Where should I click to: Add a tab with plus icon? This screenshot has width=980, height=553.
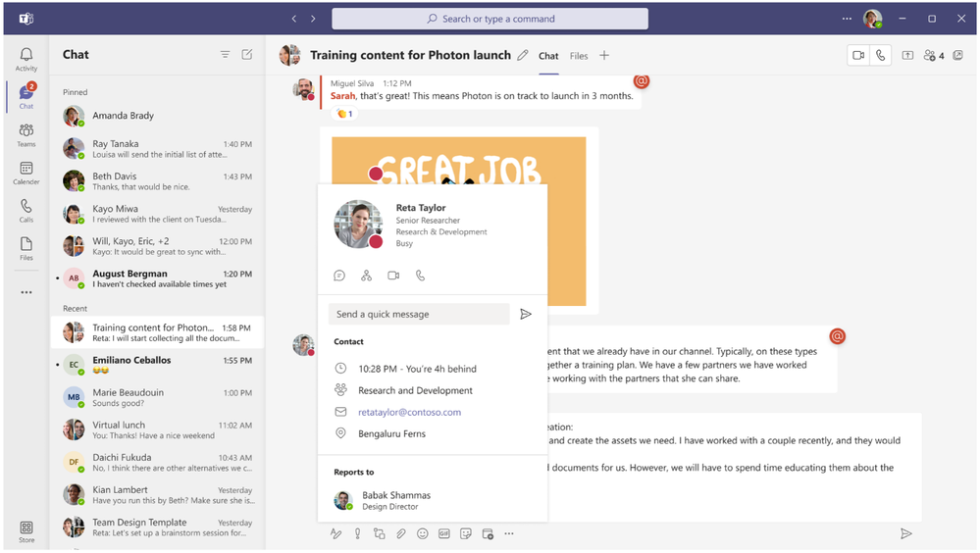[x=603, y=55]
